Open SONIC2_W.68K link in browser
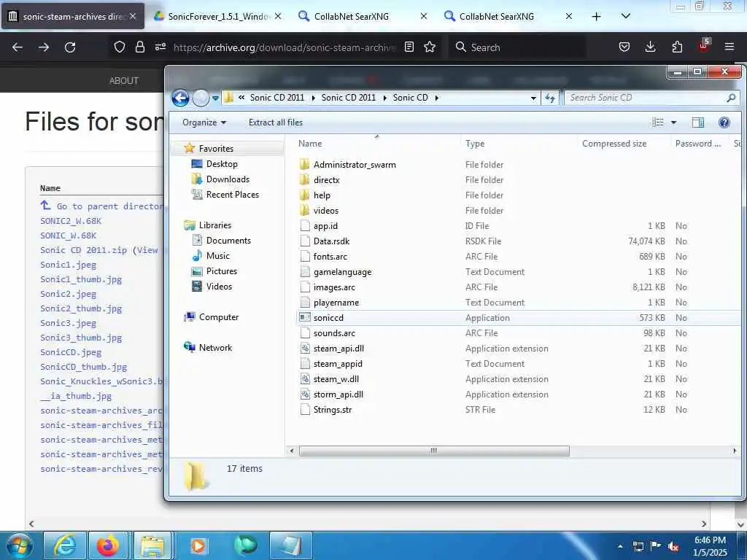This screenshot has width=747, height=560. click(x=71, y=221)
